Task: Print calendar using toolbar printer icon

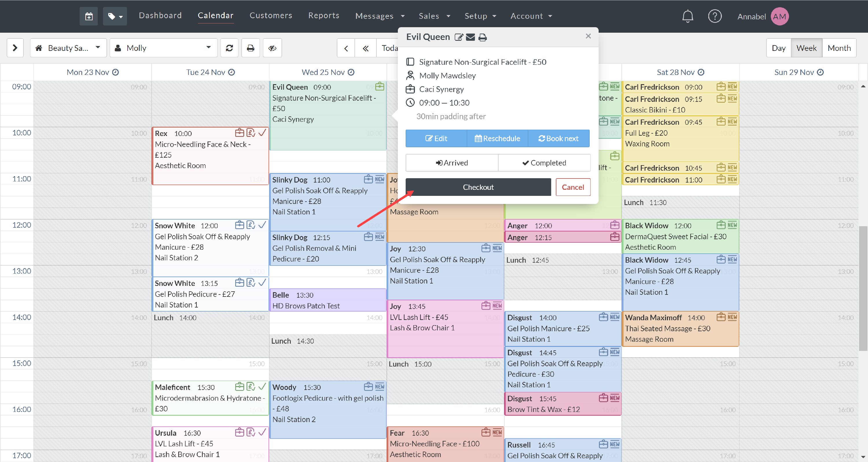Action: coord(250,48)
